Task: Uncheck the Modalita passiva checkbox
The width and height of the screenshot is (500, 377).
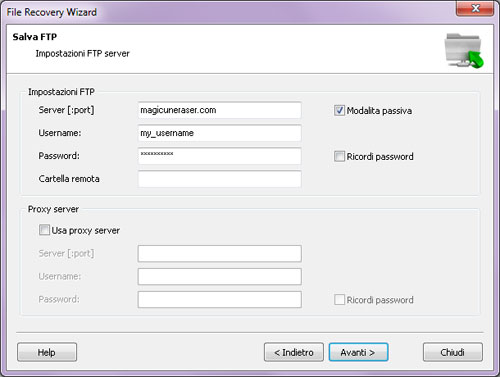Action: coord(339,110)
